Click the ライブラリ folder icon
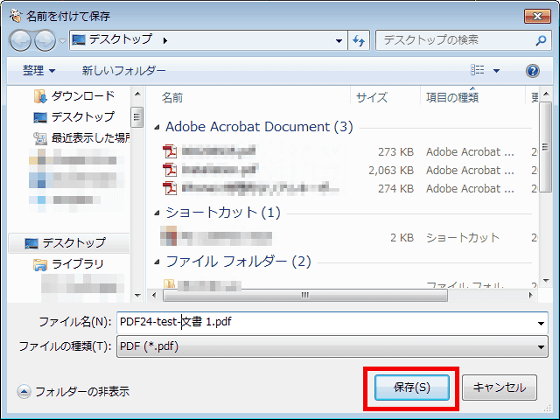560x420 pixels. [40, 265]
